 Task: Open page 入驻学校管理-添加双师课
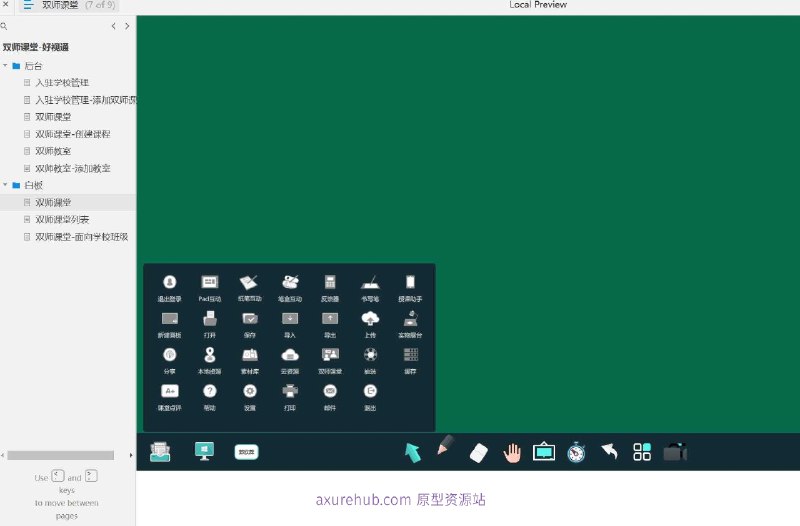click(x=86, y=100)
